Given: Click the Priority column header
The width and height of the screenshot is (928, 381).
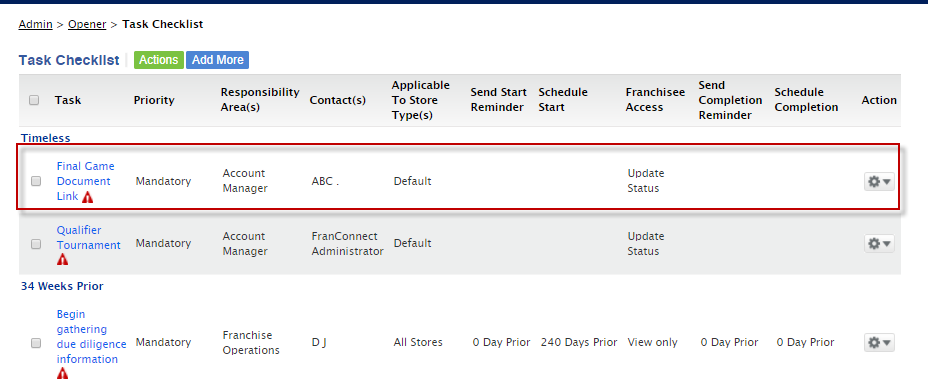Looking at the screenshot, I should 154,100.
